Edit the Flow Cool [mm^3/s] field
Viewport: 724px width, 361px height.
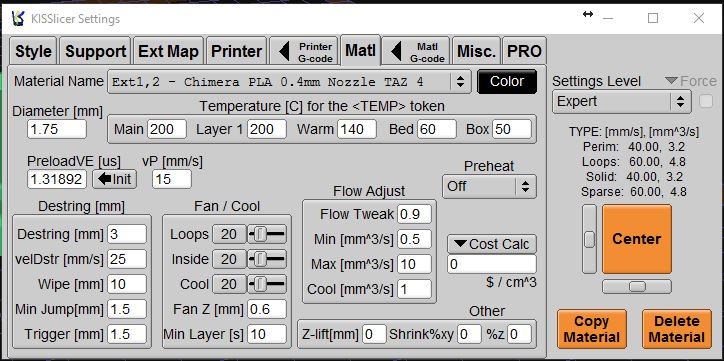[415, 289]
